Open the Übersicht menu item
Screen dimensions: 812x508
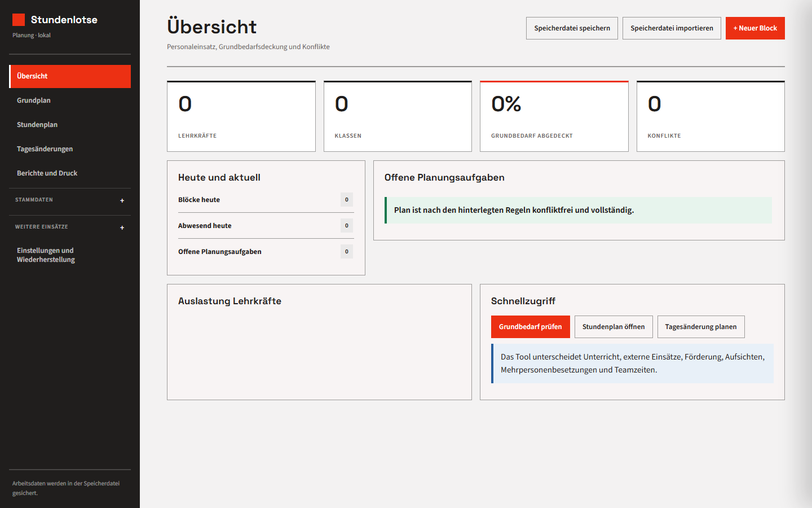(x=70, y=76)
